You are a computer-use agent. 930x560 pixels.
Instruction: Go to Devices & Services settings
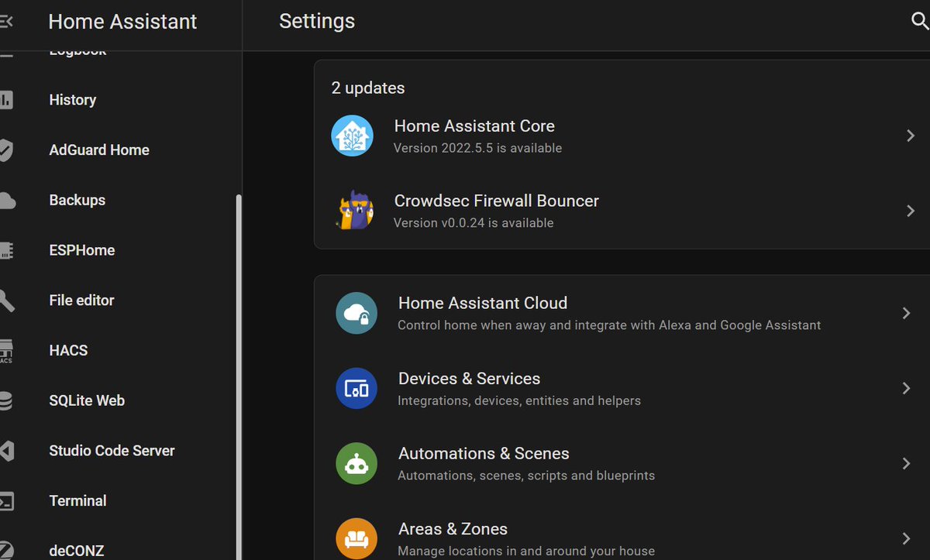pos(622,388)
